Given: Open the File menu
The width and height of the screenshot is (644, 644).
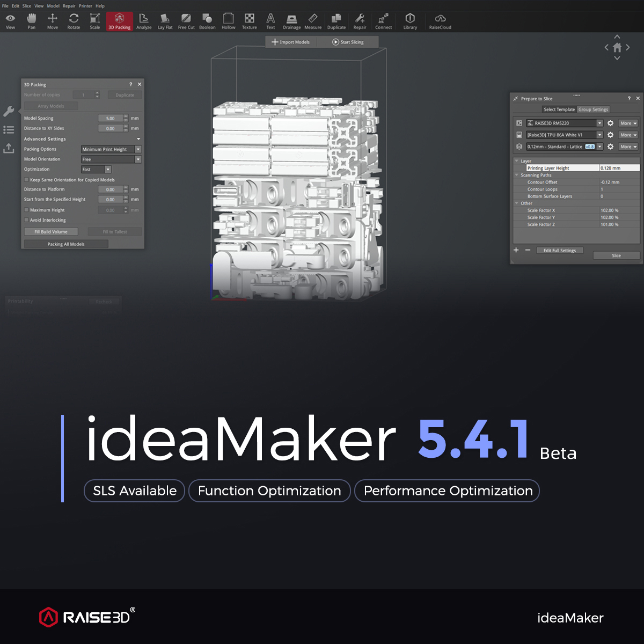Looking at the screenshot, I should tap(5, 6).
